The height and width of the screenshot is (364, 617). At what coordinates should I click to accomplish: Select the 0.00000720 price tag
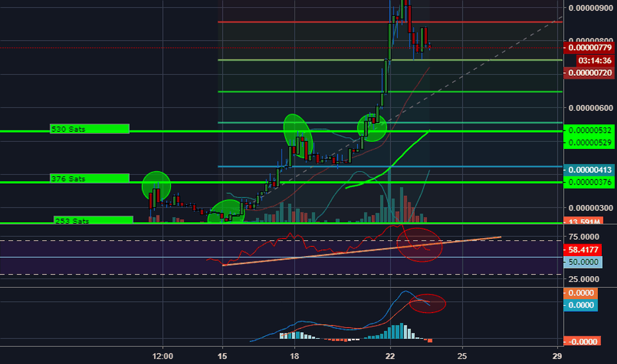(589, 73)
